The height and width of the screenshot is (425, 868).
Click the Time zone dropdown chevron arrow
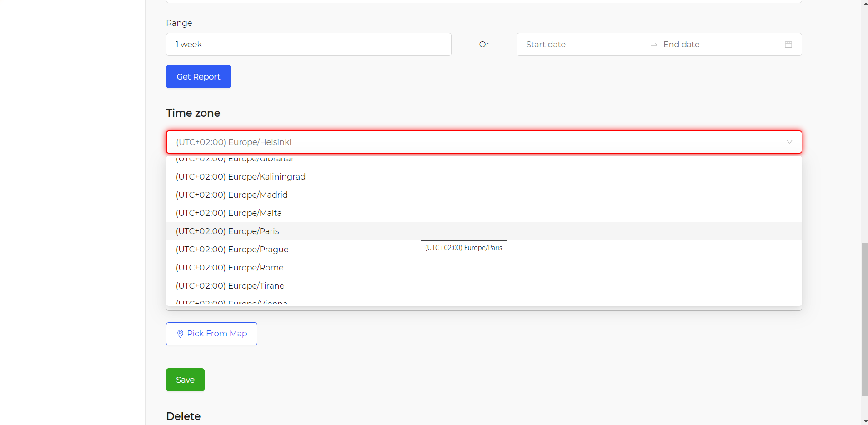point(789,142)
